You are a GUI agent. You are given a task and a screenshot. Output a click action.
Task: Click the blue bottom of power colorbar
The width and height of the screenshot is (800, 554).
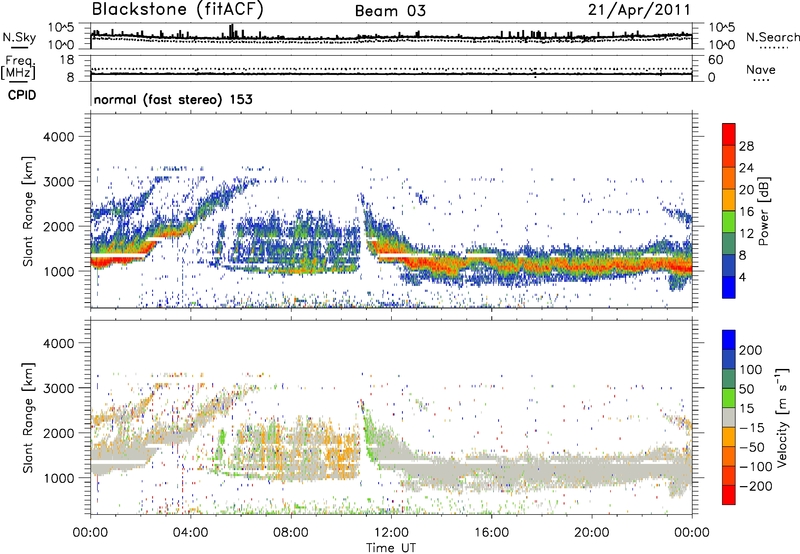(729, 287)
